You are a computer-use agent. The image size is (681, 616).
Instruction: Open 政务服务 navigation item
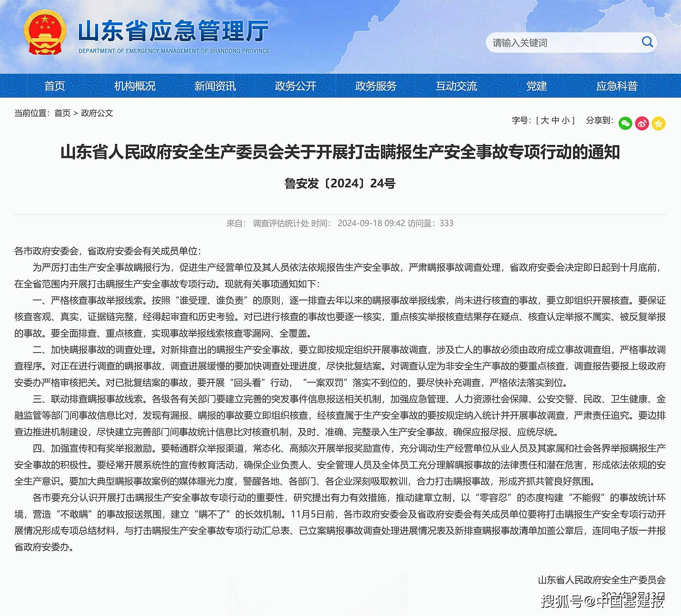click(x=376, y=86)
